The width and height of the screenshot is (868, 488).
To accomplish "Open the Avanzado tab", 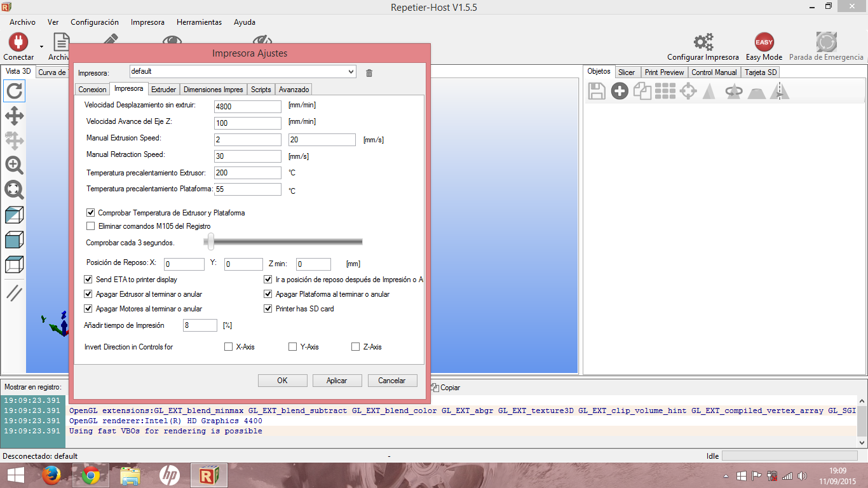I will [294, 90].
